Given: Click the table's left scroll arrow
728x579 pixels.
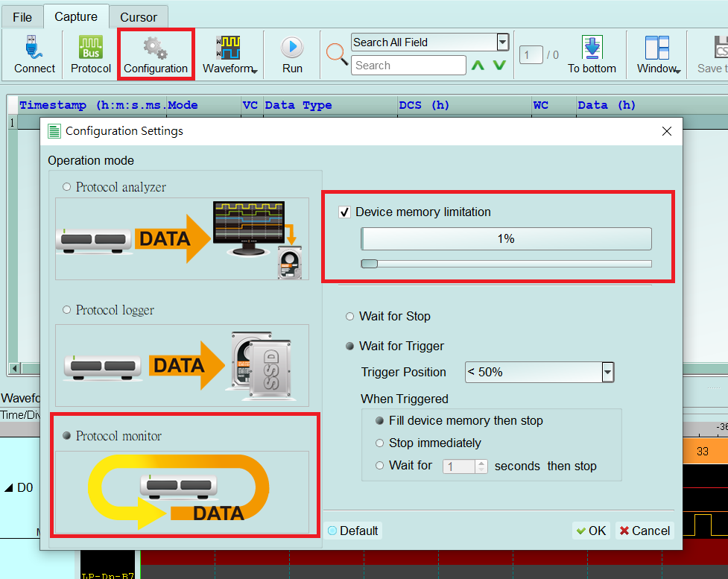Looking at the screenshot, I should point(15,369).
